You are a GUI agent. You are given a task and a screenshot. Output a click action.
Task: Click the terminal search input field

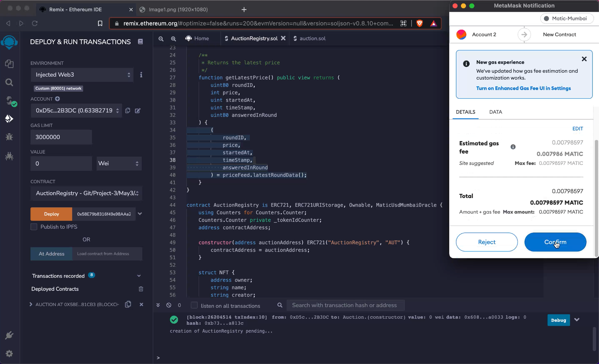coord(345,305)
